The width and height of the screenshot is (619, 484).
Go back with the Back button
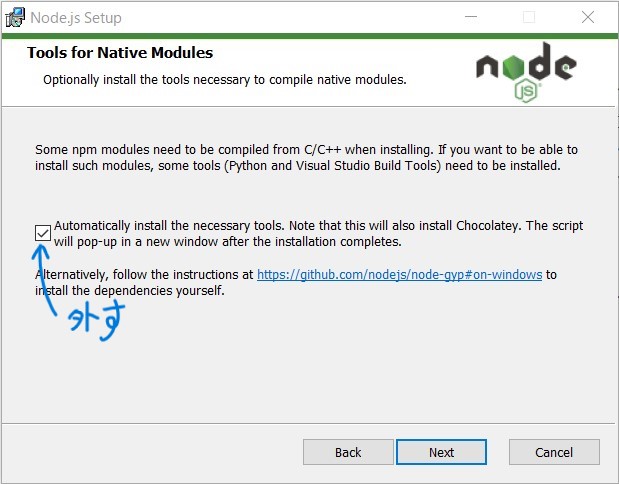point(348,452)
